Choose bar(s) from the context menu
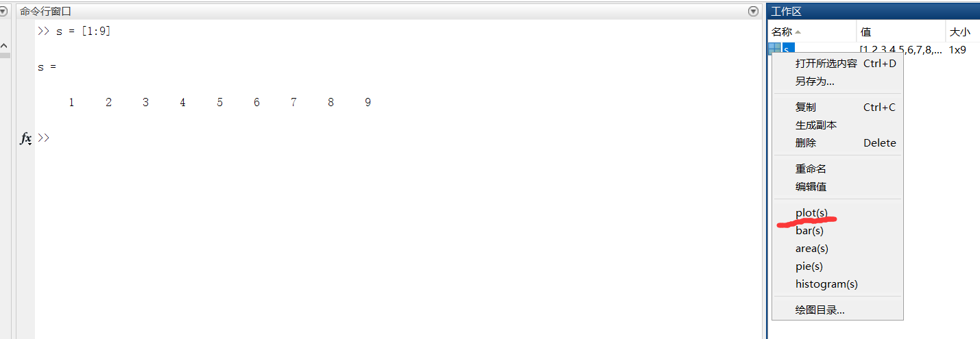 809,231
